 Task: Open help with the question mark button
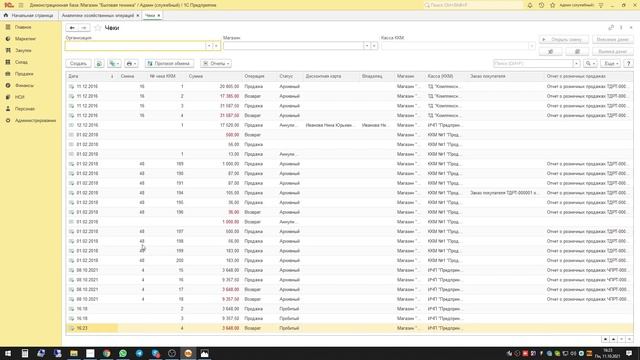pyautogui.click(x=629, y=64)
